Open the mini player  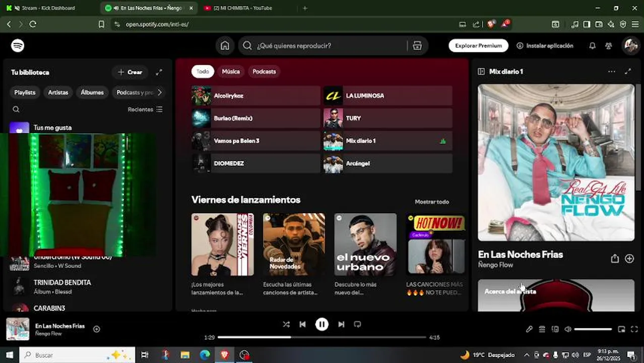(621, 329)
